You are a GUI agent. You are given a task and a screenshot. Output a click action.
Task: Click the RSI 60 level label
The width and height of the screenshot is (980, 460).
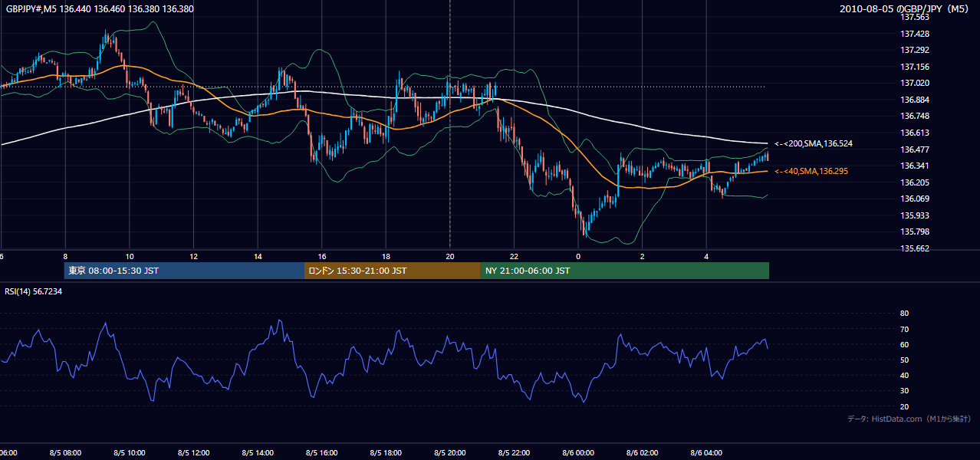point(904,344)
